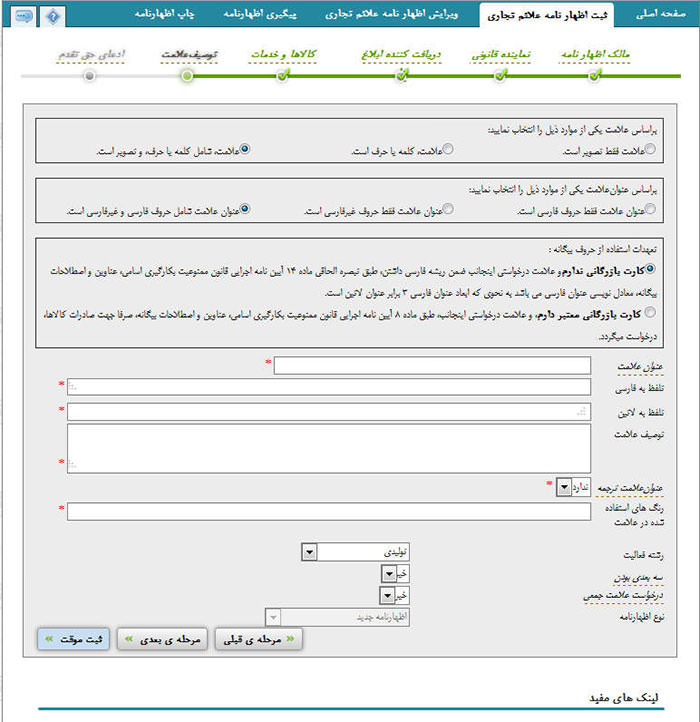Image resolution: width=700 pixels, height=722 pixels.
Task: Click the ادعای حق تقدم step circle
Action: 90,76
